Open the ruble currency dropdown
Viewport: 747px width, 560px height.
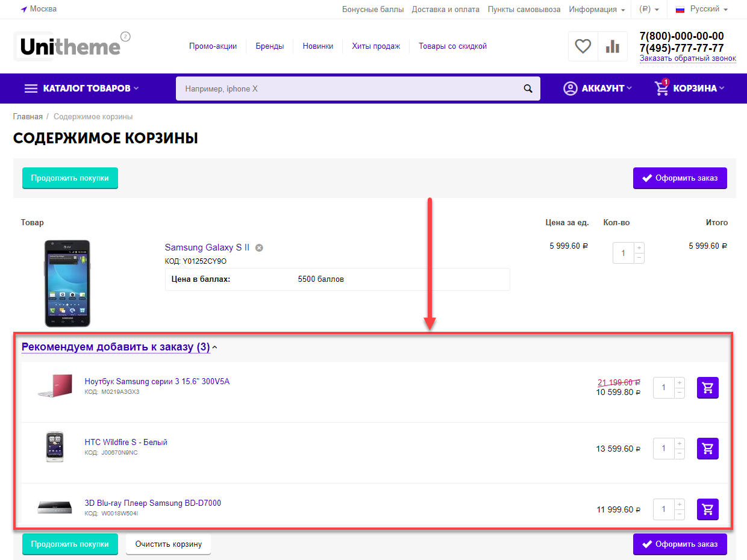click(649, 9)
